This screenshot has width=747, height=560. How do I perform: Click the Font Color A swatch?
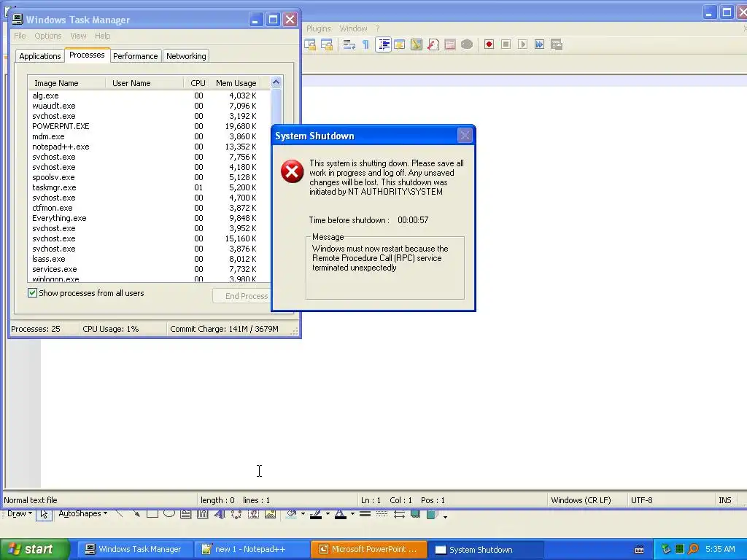click(341, 514)
